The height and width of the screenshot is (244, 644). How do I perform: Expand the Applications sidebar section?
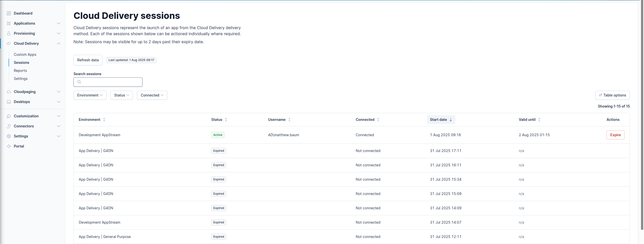[x=58, y=23]
